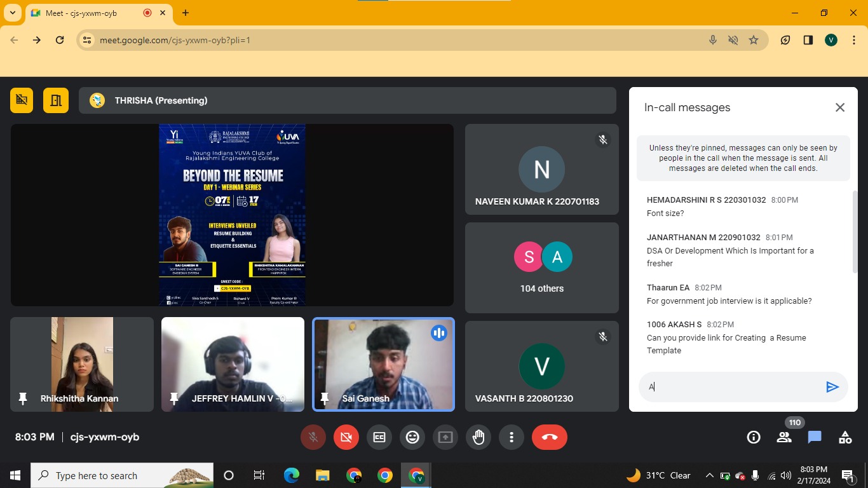Click JANARTHANAN M 220901032 sender name

coord(703,237)
